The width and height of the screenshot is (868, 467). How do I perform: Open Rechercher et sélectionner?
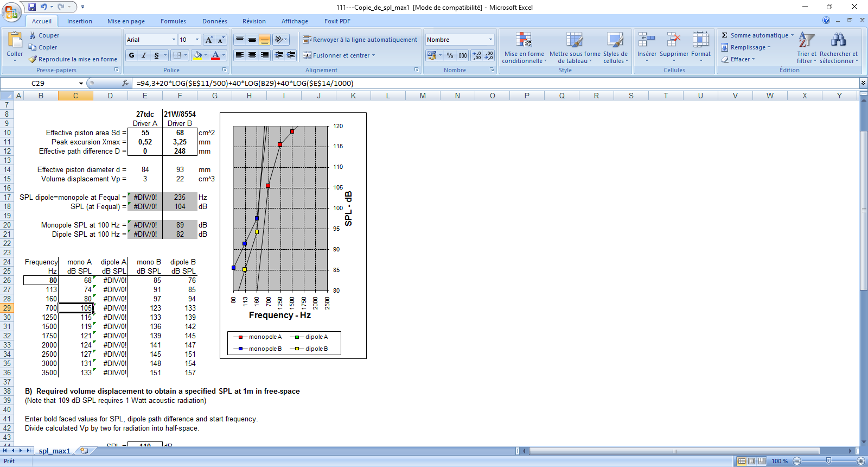click(839, 48)
